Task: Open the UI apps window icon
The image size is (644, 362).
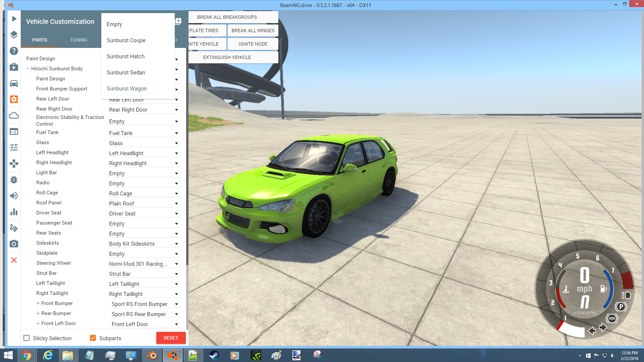Action: click(14, 131)
